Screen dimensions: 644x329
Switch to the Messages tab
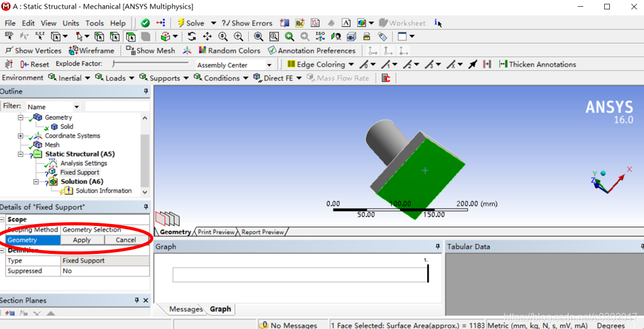(186, 309)
